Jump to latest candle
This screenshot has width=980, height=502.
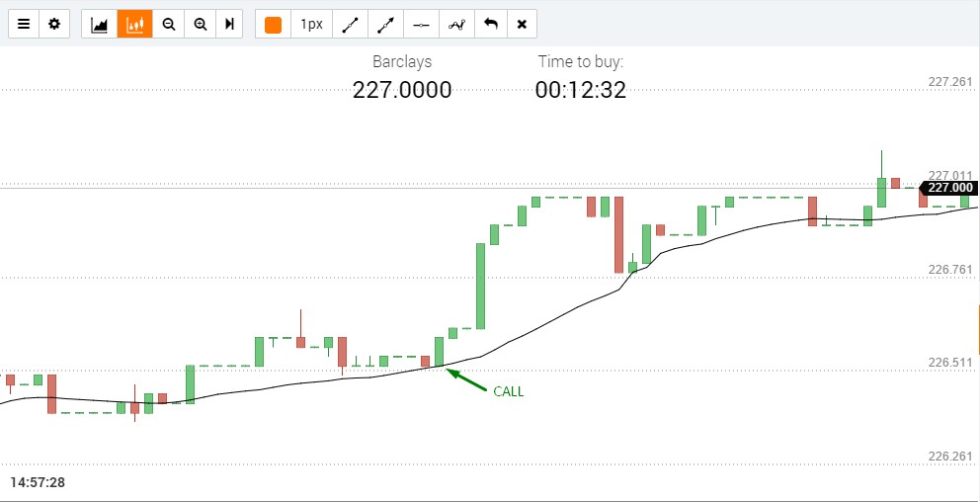point(229,25)
